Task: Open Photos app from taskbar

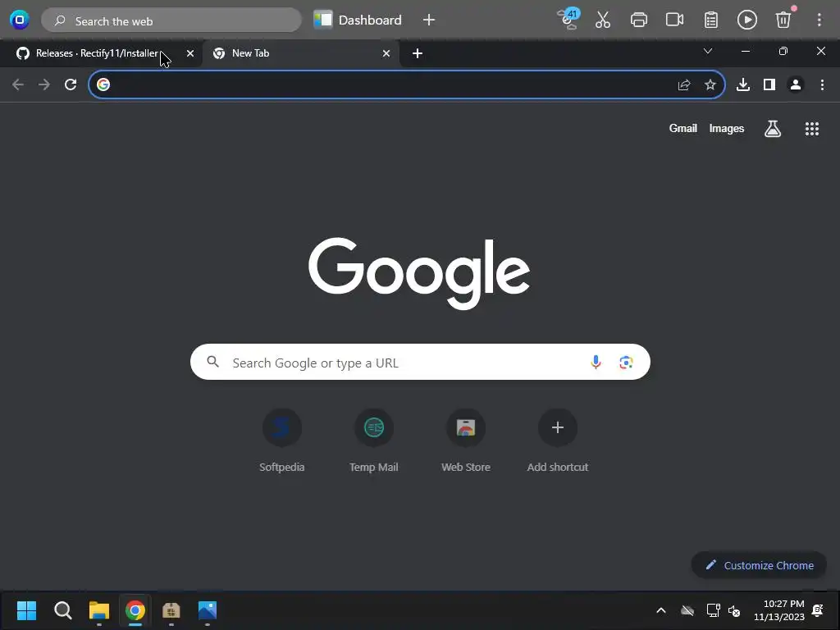Action: point(207,610)
